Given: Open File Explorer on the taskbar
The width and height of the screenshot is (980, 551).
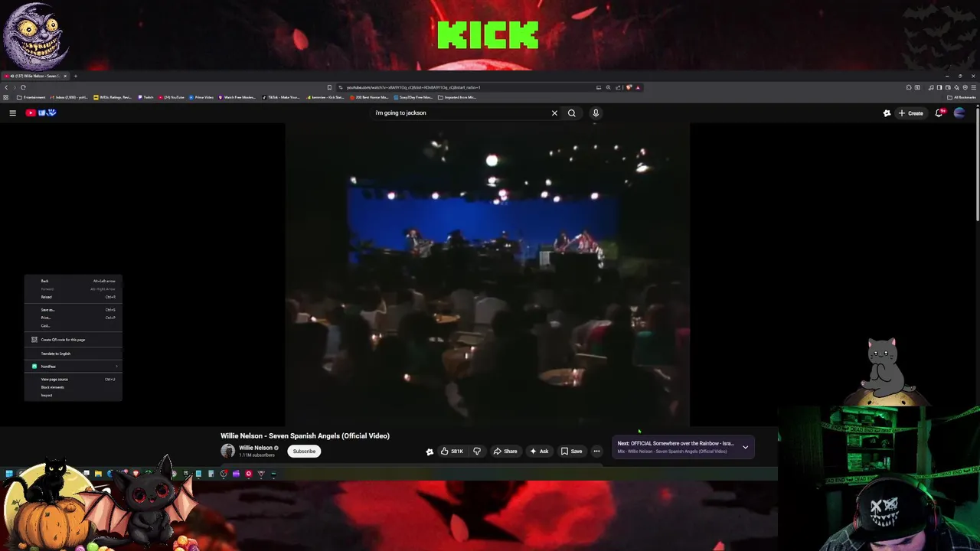Looking at the screenshot, I should [x=98, y=474].
